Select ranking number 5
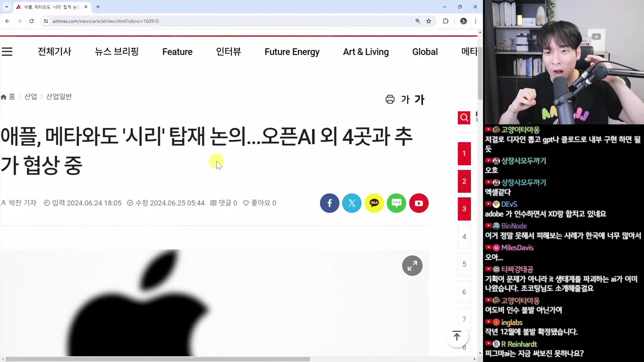The height and width of the screenshot is (362, 644). coord(464,264)
